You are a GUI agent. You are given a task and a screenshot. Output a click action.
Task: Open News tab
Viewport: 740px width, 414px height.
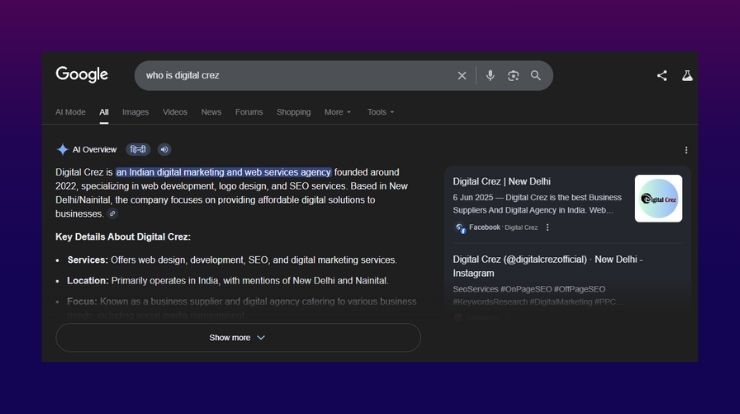click(x=211, y=112)
